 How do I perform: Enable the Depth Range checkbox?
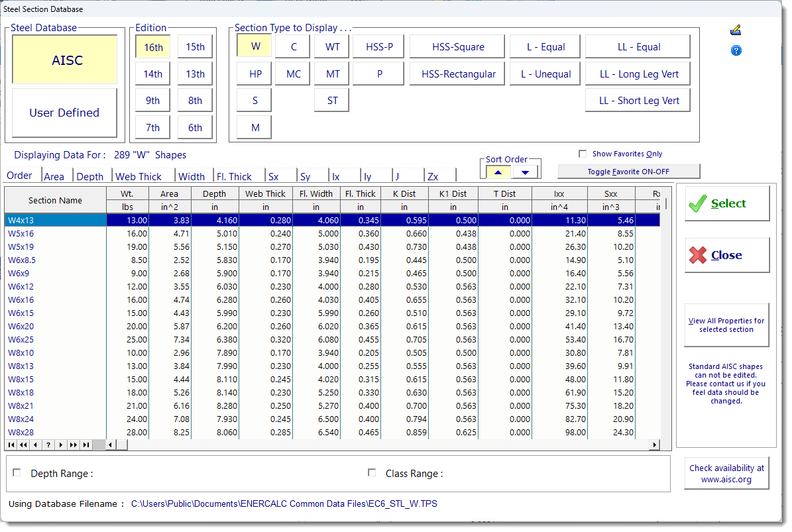[17, 472]
